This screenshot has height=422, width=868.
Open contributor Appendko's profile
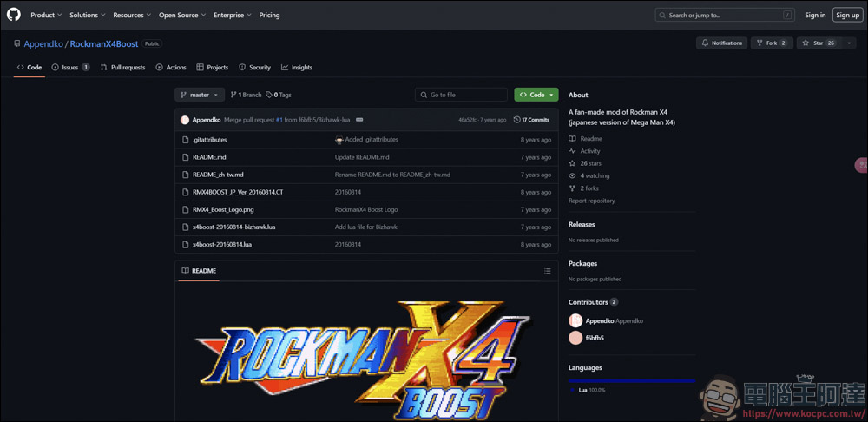[606, 320]
